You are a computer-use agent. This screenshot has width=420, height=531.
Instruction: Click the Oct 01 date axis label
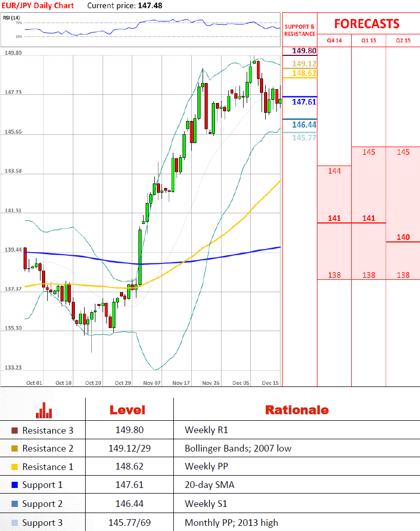34,383
